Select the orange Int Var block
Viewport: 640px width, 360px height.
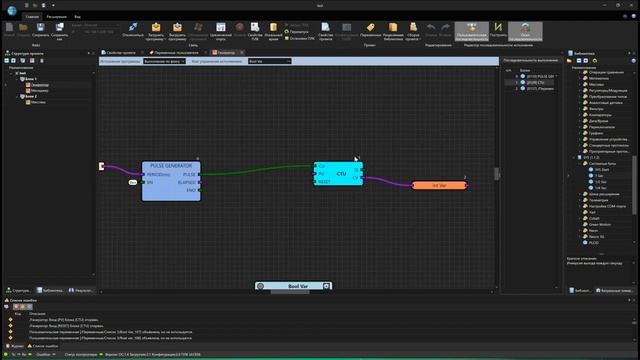pos(439,185)
